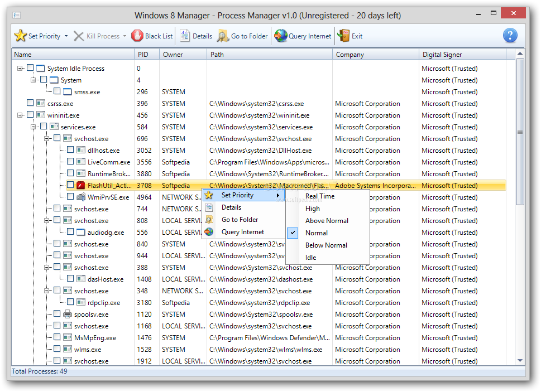The image size is (541, 392).
Task: Click the context menu Query Internet globe
Action: pos(209,232)
